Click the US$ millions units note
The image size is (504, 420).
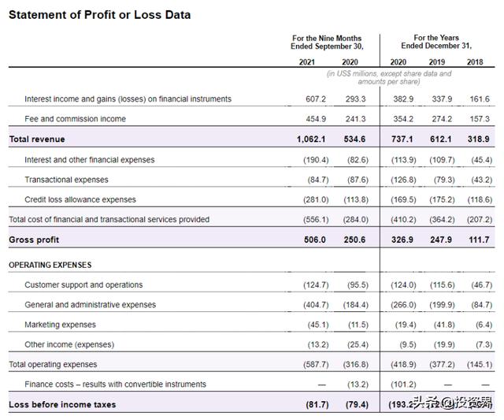click(389, 78)
